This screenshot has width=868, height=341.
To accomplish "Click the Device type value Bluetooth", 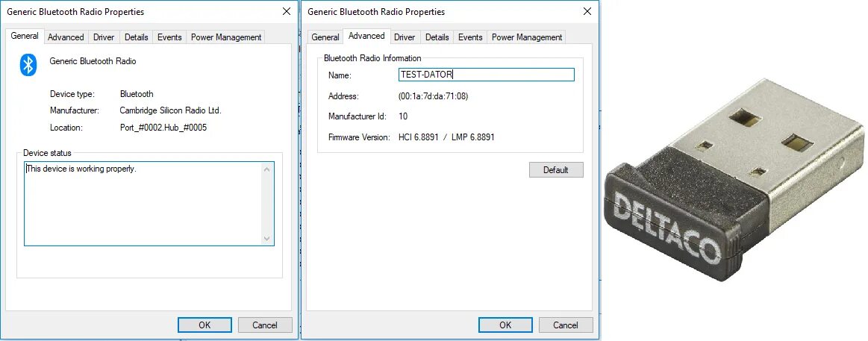I will (137, 94).
